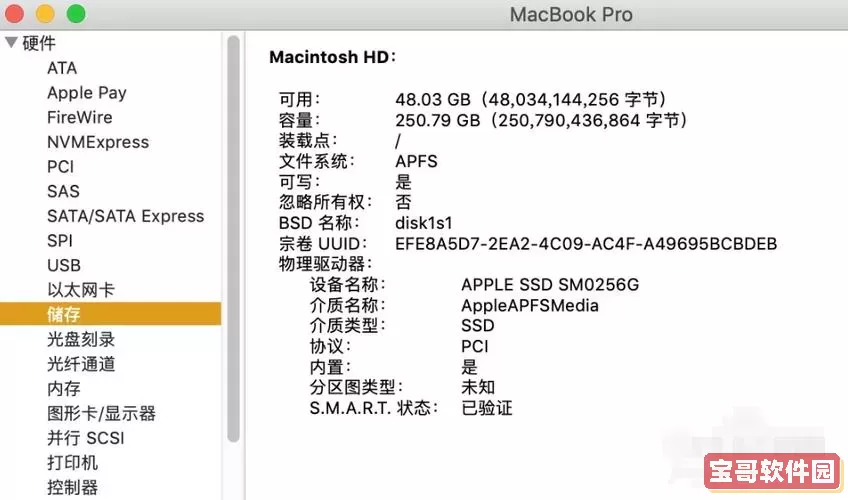The height and width of the screenshot is (500, 848).
Task: Click the 可写 value 是
Action: tap(403, 182)
